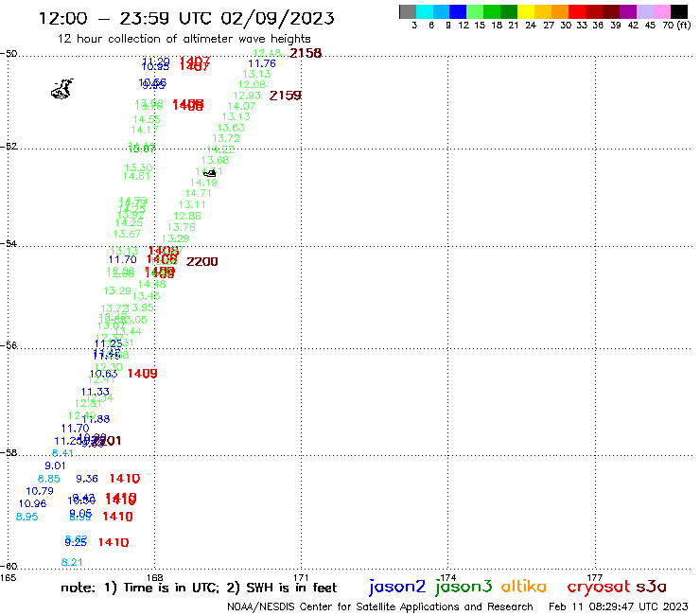The image size is (700, 615).
Task: Click the light blue wave height 8.95
Action: click(26, 517)
